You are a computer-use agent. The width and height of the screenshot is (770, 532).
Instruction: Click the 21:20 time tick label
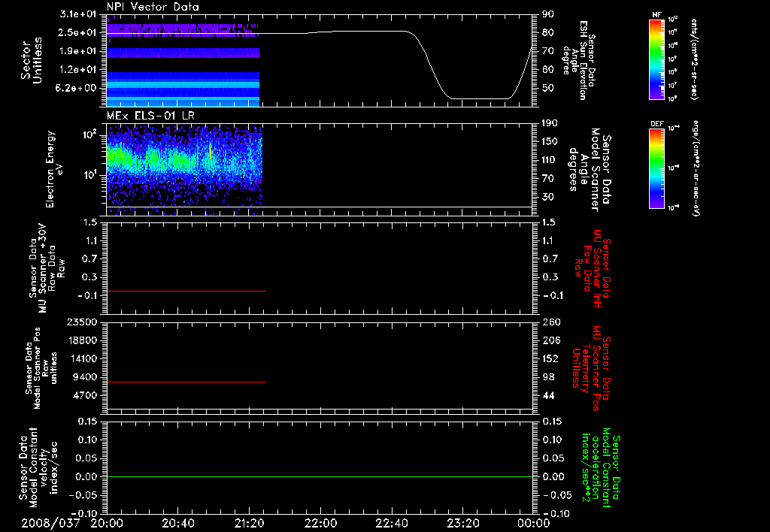point(250,524)
